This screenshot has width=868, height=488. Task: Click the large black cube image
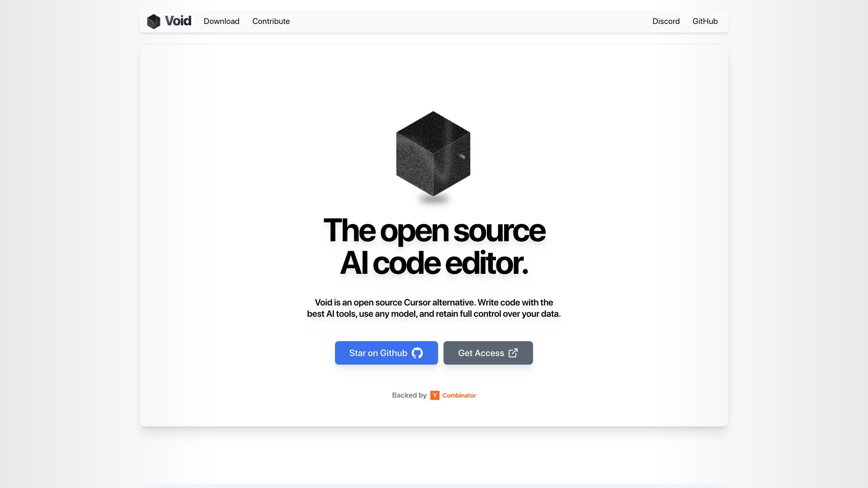(433, 154)
